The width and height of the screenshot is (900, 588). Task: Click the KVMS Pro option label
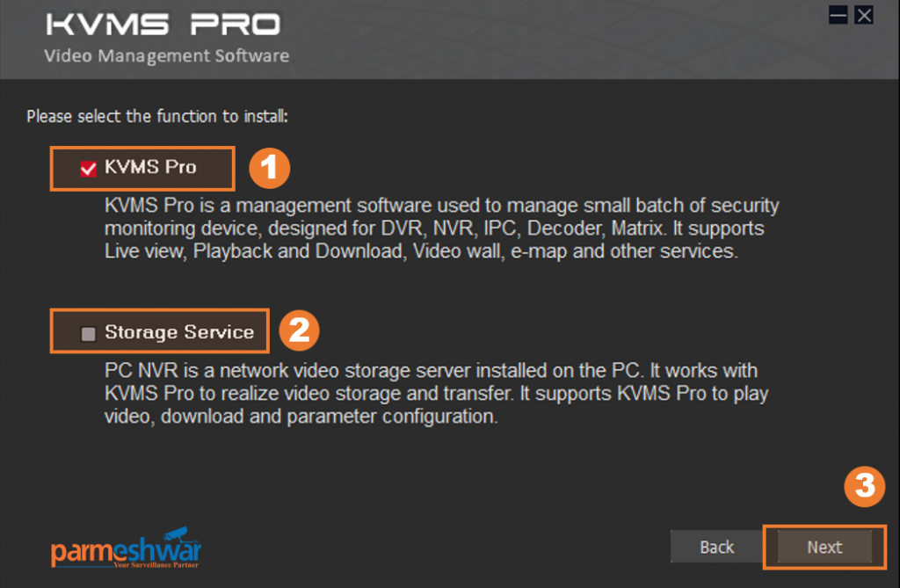(x=150, y=167)
